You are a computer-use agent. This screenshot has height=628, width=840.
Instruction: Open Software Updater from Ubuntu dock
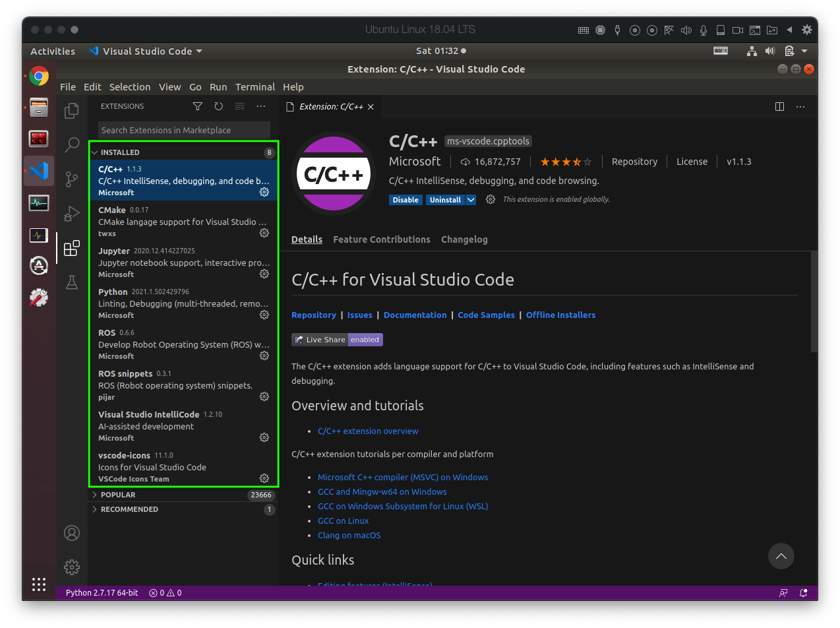(x=39, y=267)
